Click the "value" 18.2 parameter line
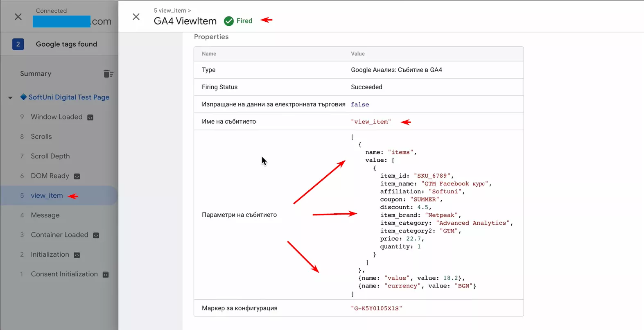The height and width of the screenshot is (330, 644). tap(411, 278)
